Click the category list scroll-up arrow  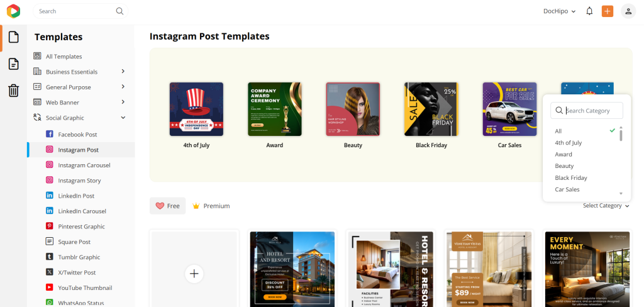[x=621, y=128]
